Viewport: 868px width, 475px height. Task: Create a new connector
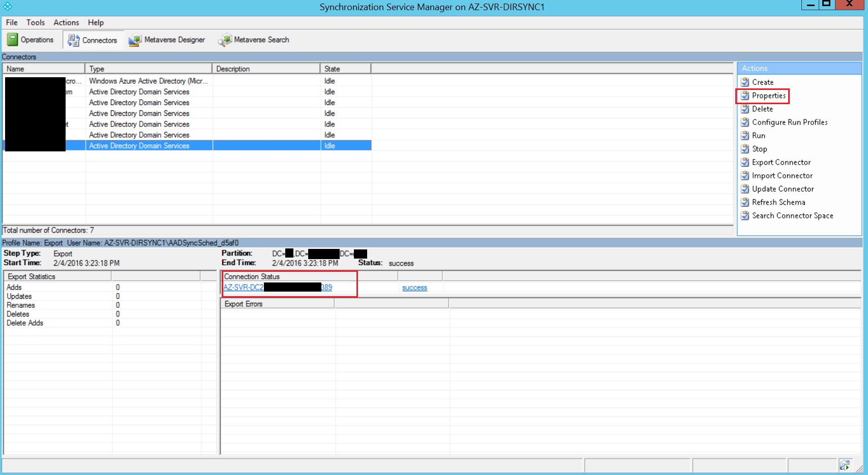pyautogui.click(x=761, y=82)
